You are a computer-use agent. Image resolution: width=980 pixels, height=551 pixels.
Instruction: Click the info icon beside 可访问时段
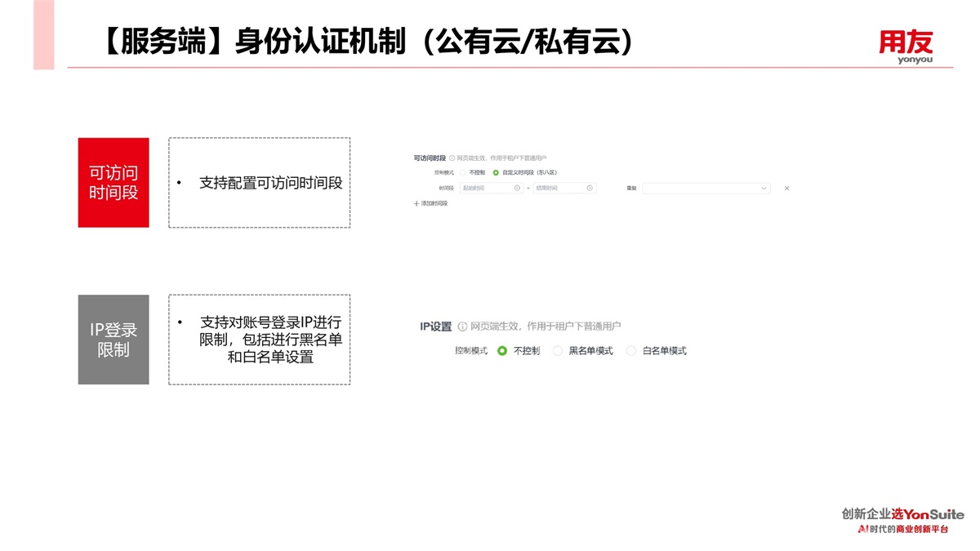click(452, 158)
